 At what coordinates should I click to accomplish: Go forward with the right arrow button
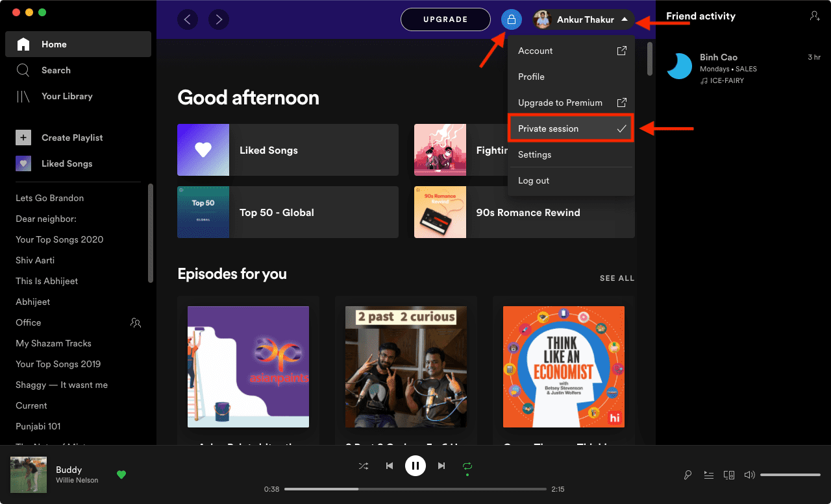219,19
